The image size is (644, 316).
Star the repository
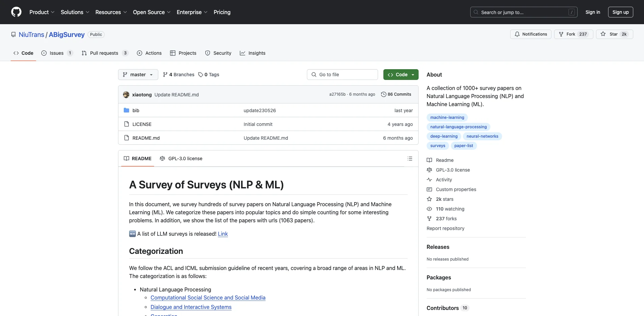point(614,34)
